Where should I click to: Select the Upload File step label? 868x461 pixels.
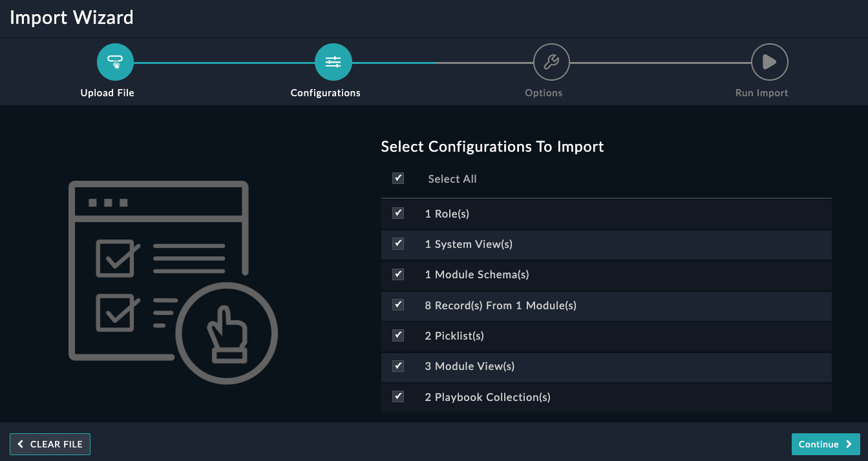(107, 93)
